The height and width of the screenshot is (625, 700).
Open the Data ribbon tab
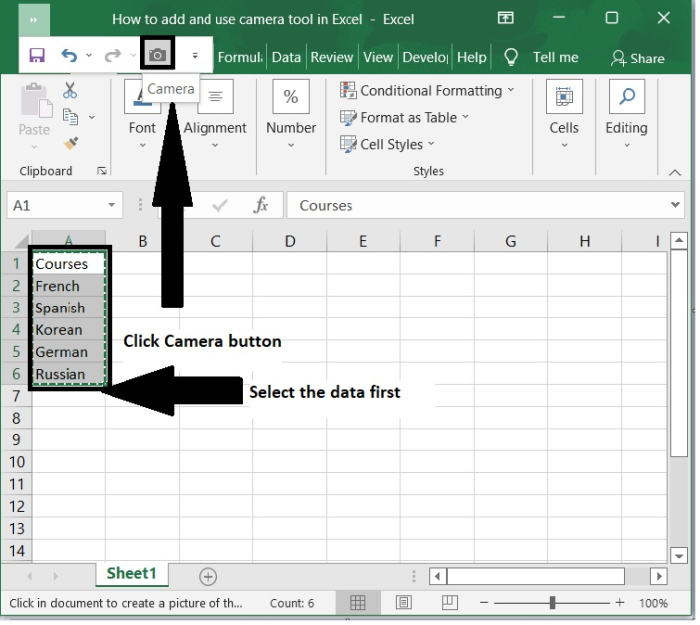click(286, 57)
